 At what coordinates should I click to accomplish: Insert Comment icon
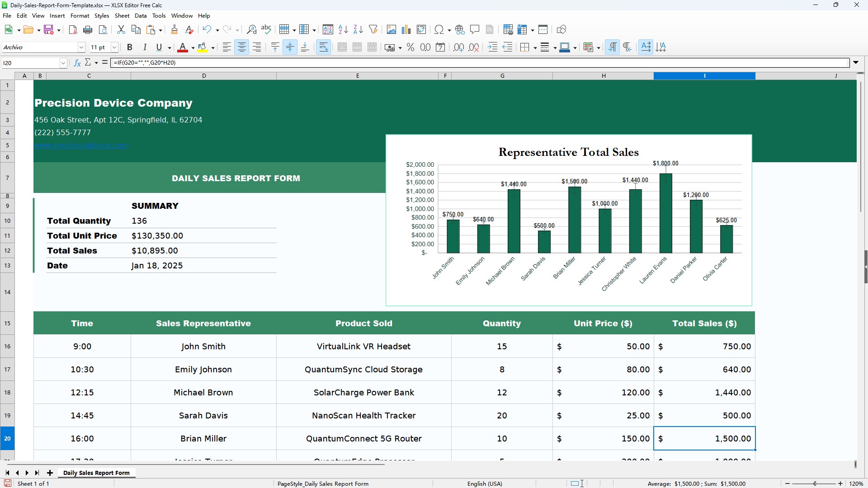click(475, 30)
